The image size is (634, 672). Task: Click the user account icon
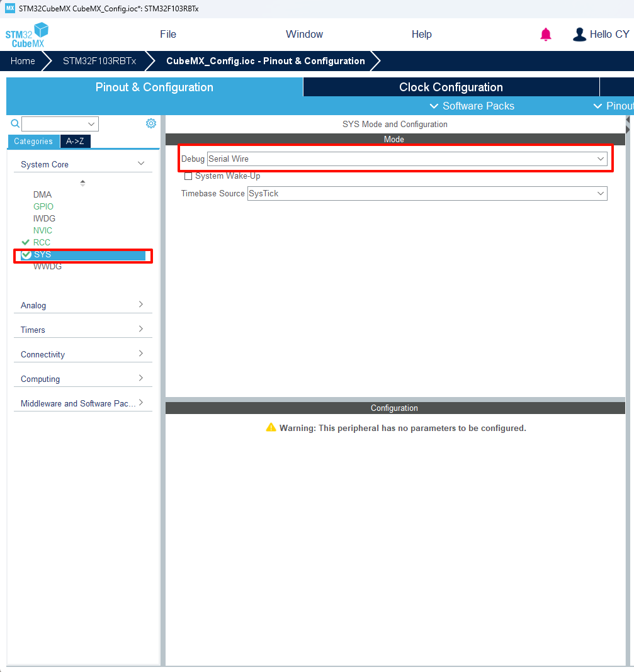point(579,35)
